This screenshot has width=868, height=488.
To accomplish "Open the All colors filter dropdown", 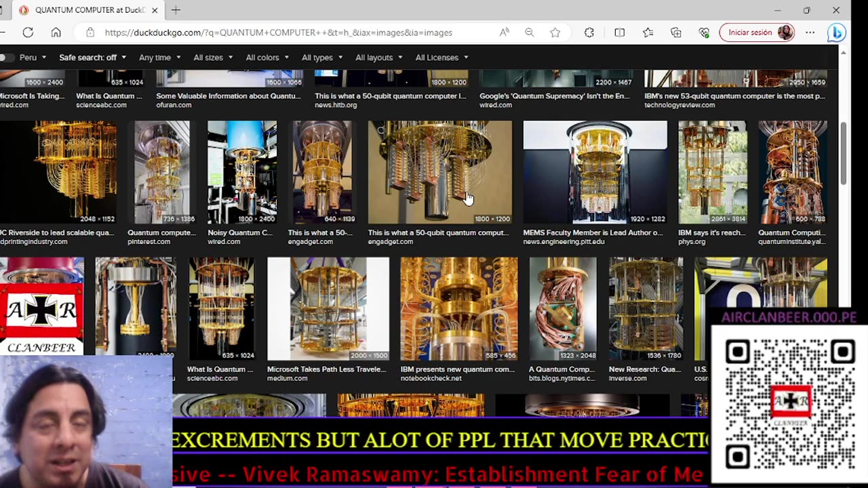I will 269,58.
